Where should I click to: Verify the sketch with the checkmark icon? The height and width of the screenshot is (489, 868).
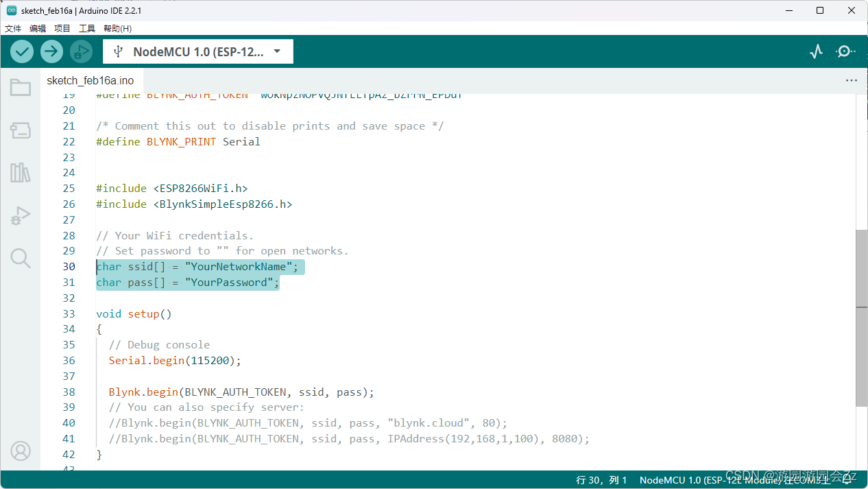click(21, 51)
